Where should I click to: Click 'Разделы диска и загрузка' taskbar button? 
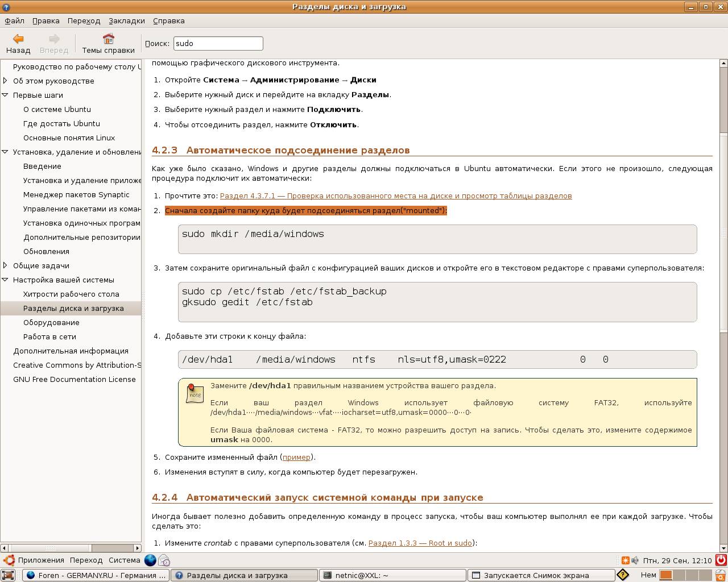click(x=244, y=575)
